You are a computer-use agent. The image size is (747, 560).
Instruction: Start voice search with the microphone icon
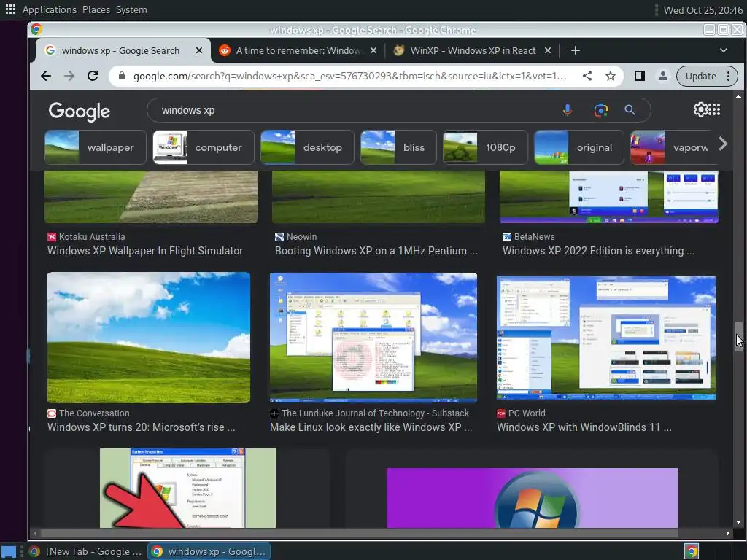coord(568,111)
